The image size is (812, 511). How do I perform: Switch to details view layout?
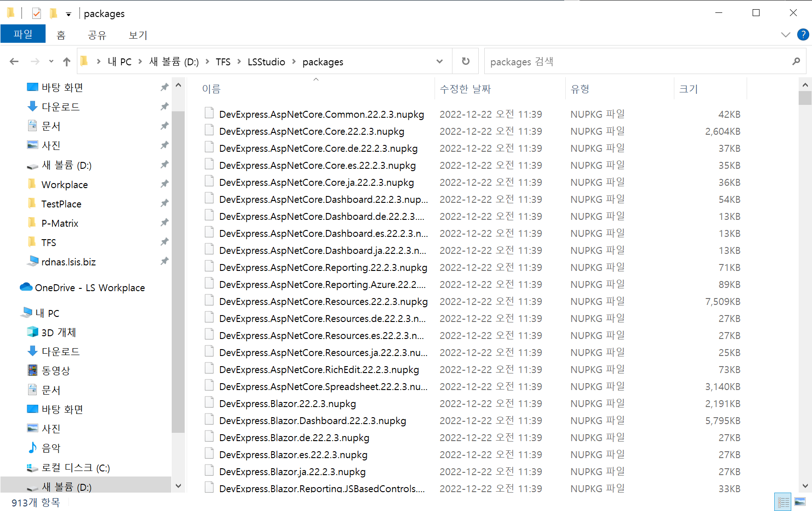click(x=783, y=502)
